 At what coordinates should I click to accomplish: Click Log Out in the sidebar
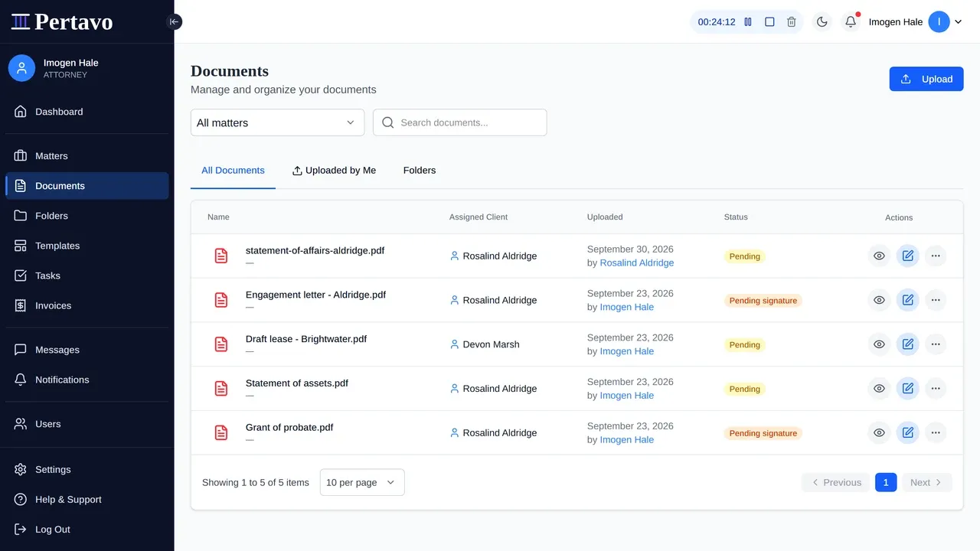pyautogui.click(x=87, y=530)
